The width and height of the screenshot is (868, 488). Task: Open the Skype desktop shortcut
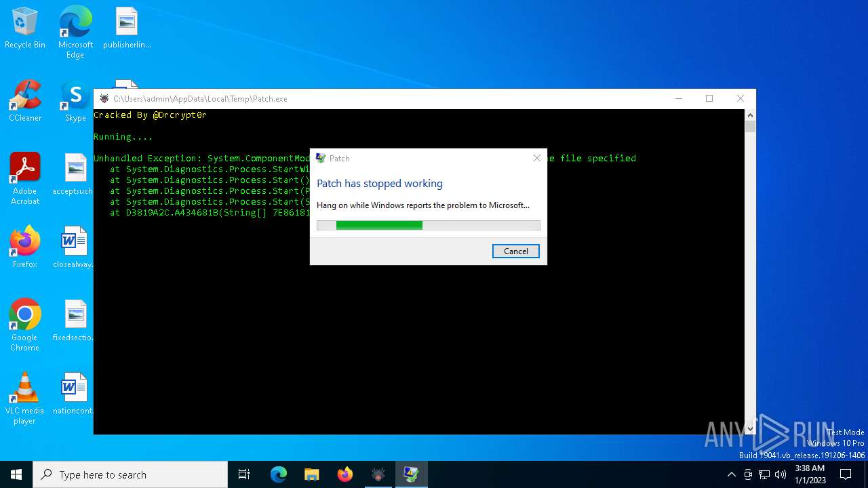(75, 102)
